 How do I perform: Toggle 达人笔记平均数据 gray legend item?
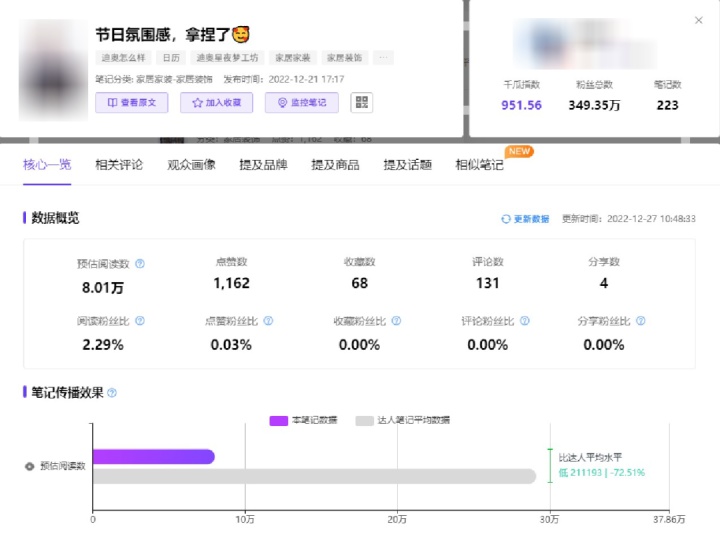click(403, 420)
